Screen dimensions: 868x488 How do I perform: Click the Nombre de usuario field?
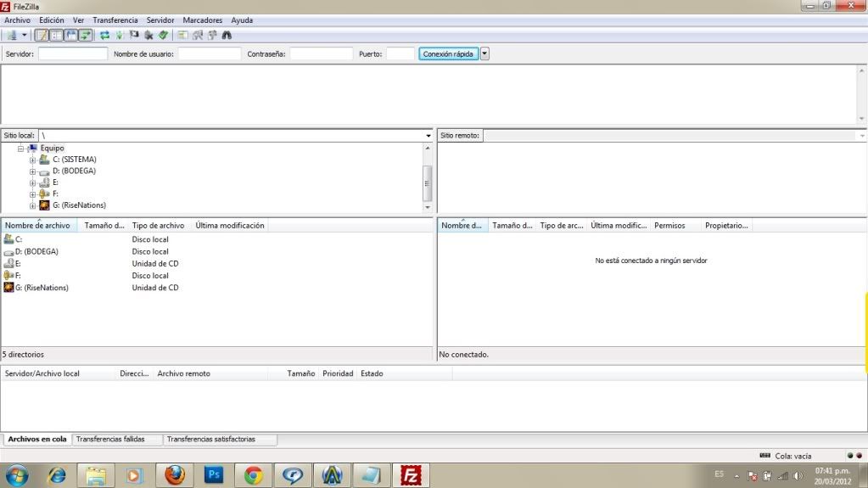coord(210,53)
